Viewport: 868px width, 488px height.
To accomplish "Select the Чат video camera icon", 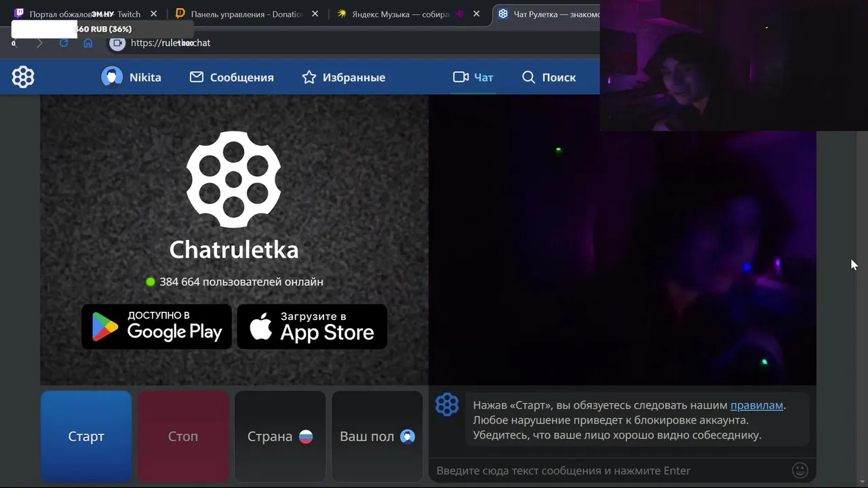I will pyautogui.click(x=461, y=77).
